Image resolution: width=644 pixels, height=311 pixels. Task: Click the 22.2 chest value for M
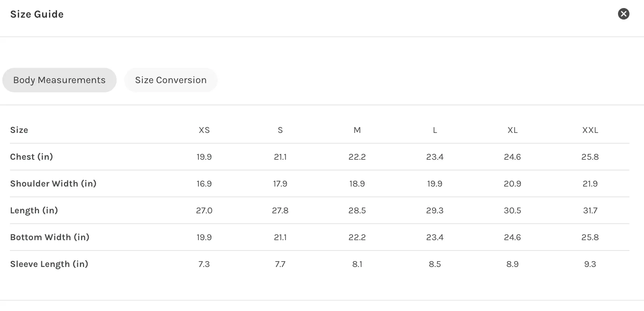coord(357,157)
